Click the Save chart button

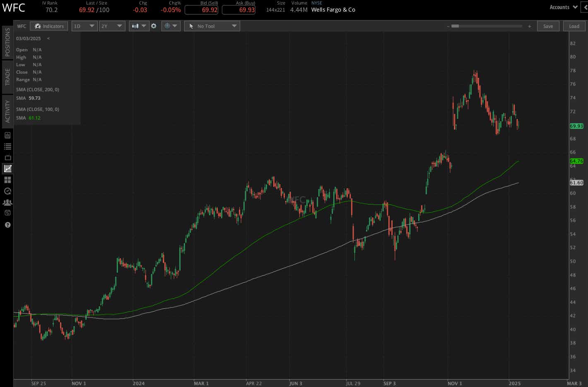tap(548, 26)
